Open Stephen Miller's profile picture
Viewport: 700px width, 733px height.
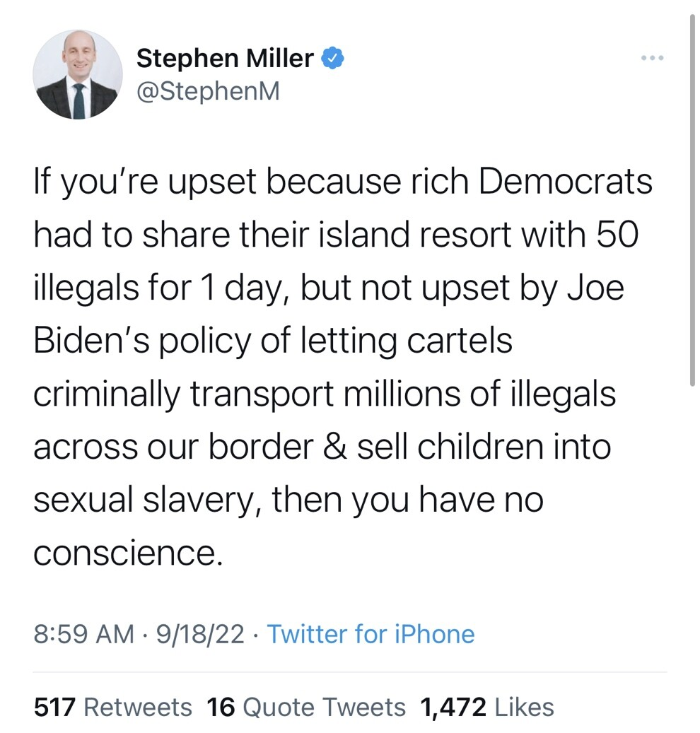78,74
